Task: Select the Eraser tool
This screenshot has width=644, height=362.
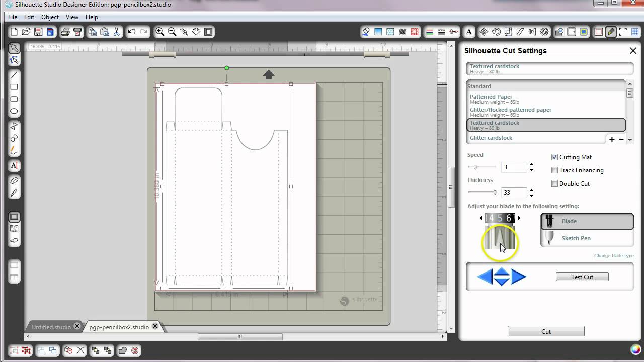Action: 14,180
